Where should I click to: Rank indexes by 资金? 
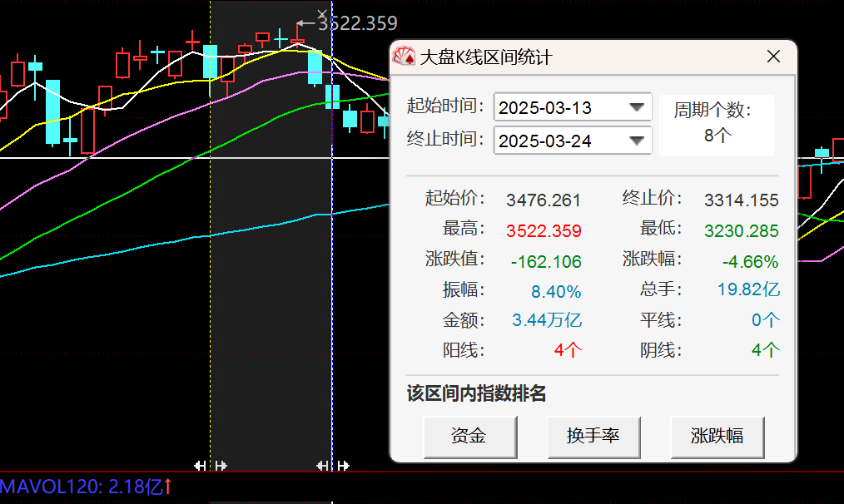click(x=469, y=437)
